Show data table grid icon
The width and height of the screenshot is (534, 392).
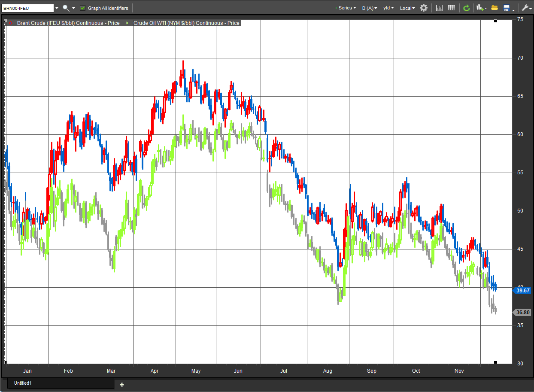pos(452,8)
